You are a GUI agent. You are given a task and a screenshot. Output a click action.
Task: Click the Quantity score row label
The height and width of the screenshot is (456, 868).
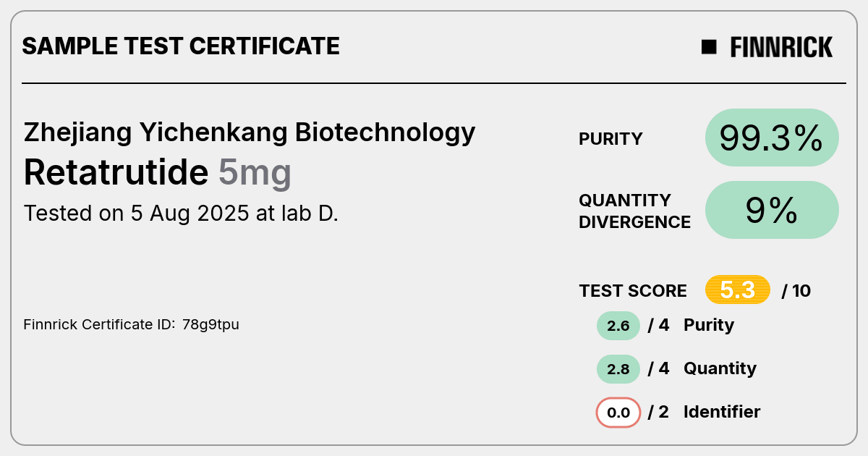click(720, 368)
